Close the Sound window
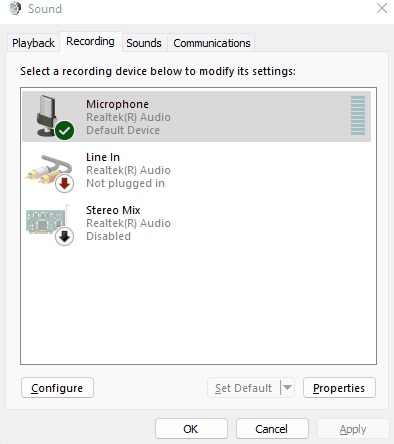This screenshot has width=394, height=444. [382, 8]
